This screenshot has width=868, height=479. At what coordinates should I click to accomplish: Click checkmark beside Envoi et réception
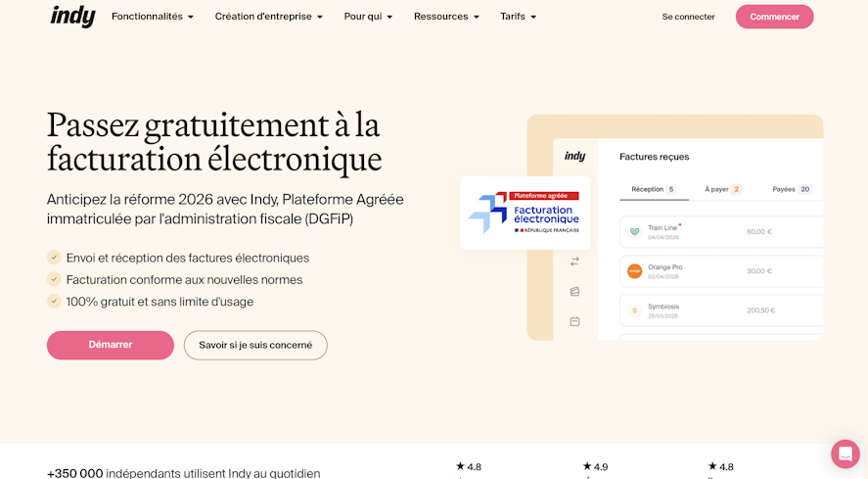54,258
